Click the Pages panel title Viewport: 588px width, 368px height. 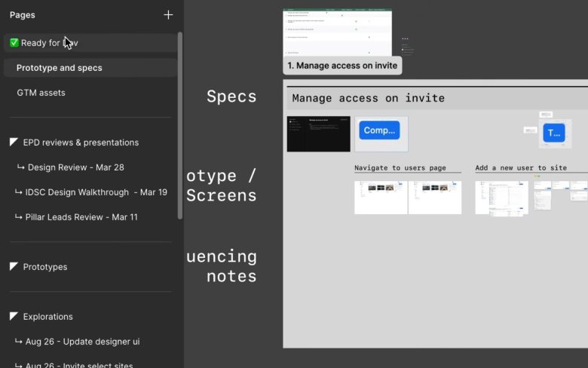pyautogui.click(x=23, y=15)
